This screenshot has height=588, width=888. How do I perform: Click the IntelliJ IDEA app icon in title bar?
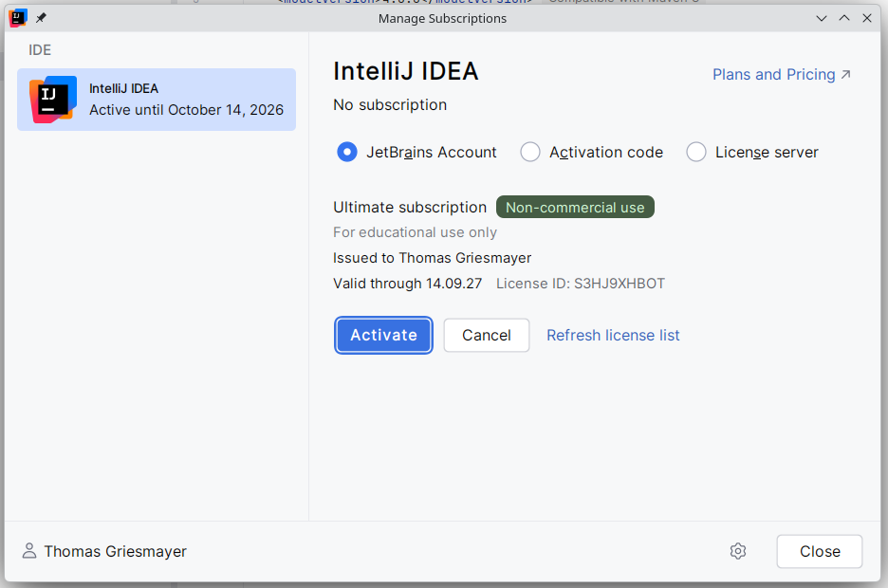[18, 18]
